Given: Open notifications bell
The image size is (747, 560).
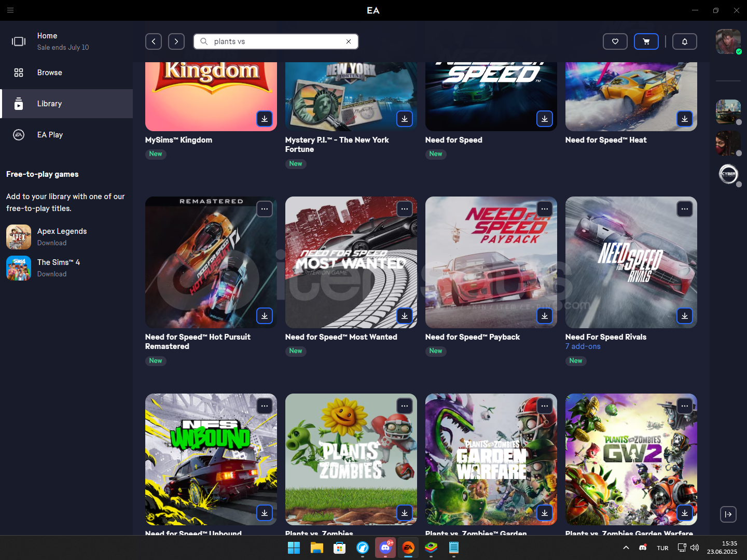Looking at the screenshot, I should [685, 41].
